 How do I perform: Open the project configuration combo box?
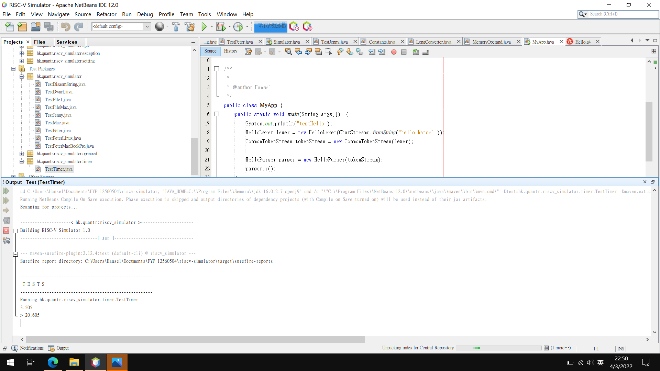pos(121,27)
